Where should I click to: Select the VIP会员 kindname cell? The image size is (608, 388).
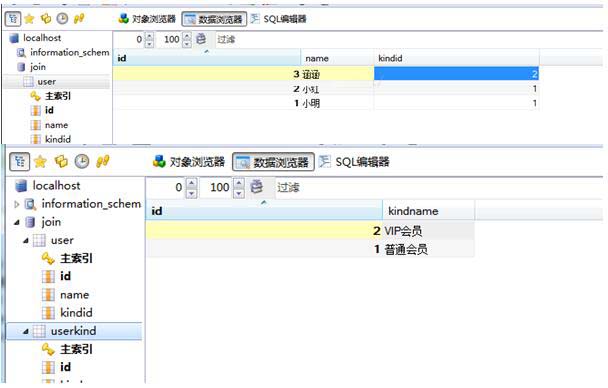pyautogui.click(x=428, y=231)
